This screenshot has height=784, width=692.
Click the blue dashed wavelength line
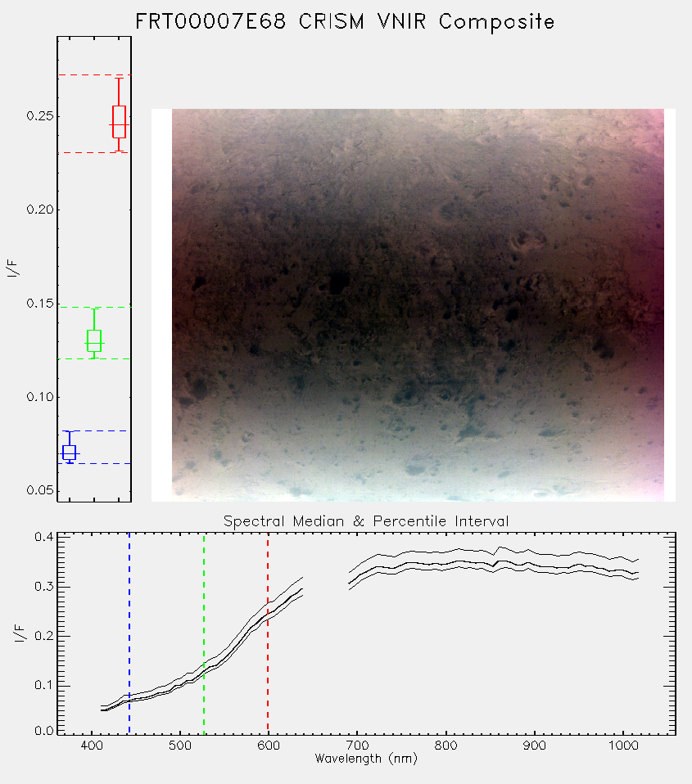coord(129,633)
